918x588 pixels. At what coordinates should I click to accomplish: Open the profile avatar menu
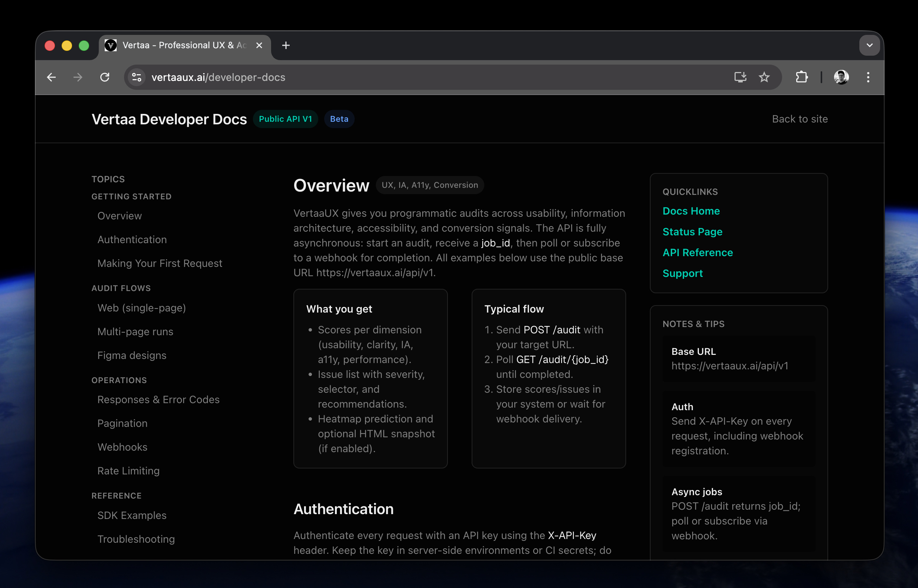[x=841, y=78]
